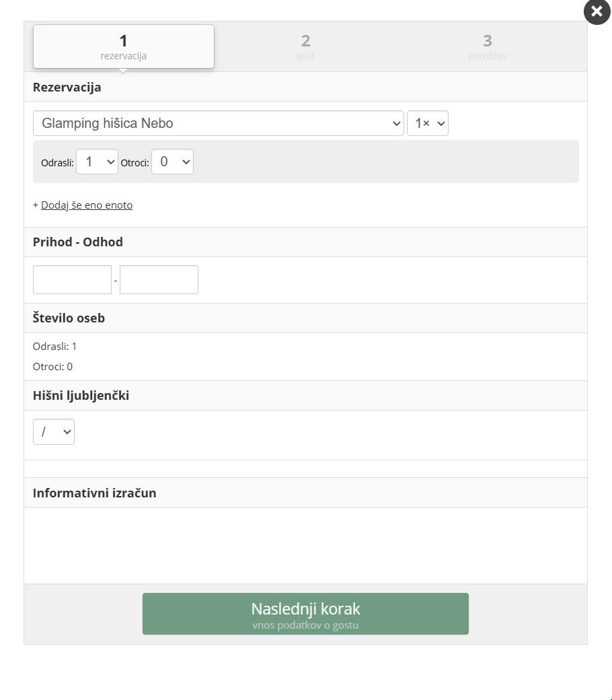Viewport: 612px width, 700px height.
Task: Click the Dodaj še eno enoto link
Action: 87,205
